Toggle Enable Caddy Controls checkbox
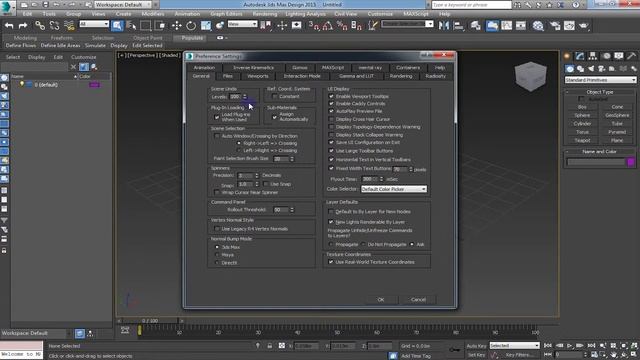 (x=331, y=104)
